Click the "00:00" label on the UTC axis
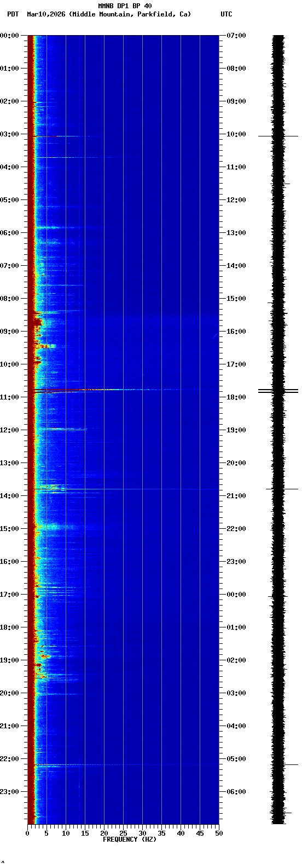The width and height of the screenshot is (302, 868). coord(236,595)
